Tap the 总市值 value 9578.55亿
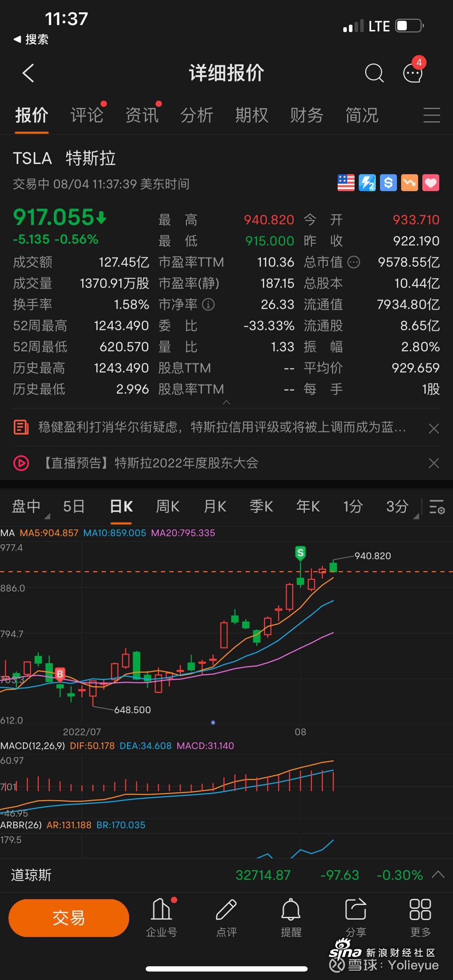 (409, 262)
